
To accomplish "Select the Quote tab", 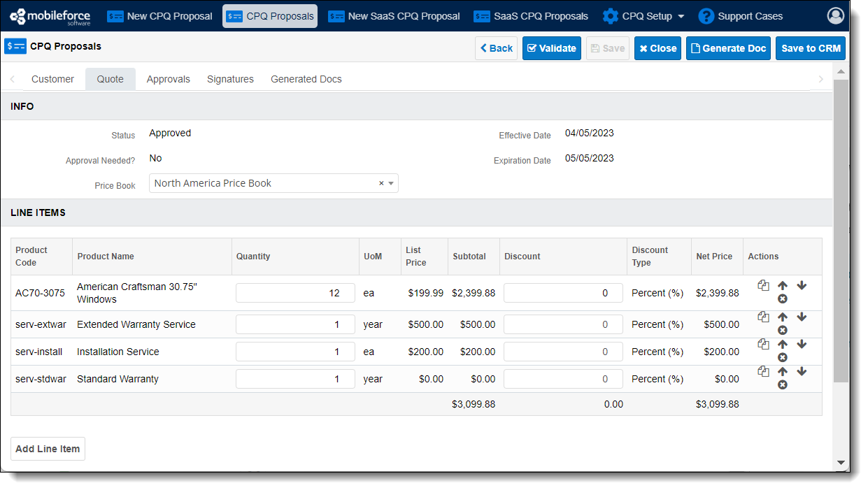I will [111, 79].
